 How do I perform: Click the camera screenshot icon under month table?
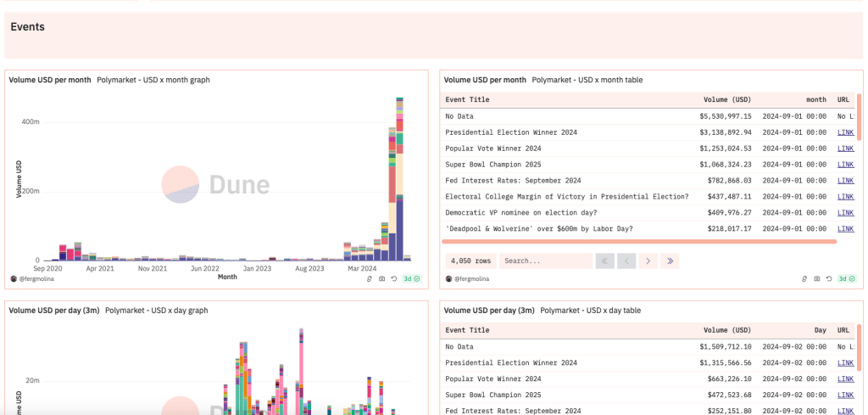(816, 278)
